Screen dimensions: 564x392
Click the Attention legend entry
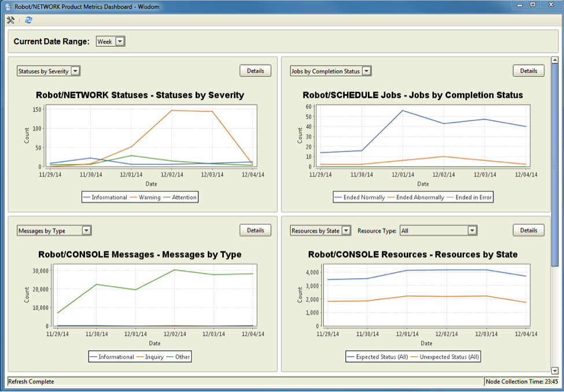tap(180, 197)
